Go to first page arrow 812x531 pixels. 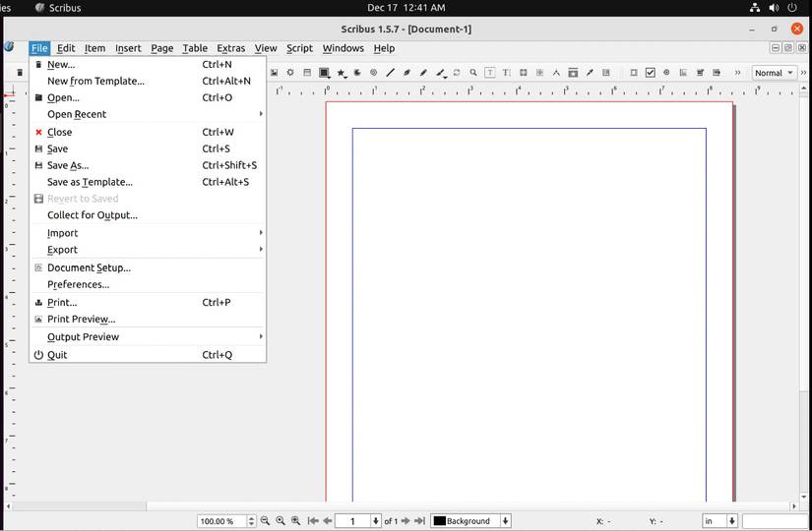pyautogui.click(x=313, y=520)
